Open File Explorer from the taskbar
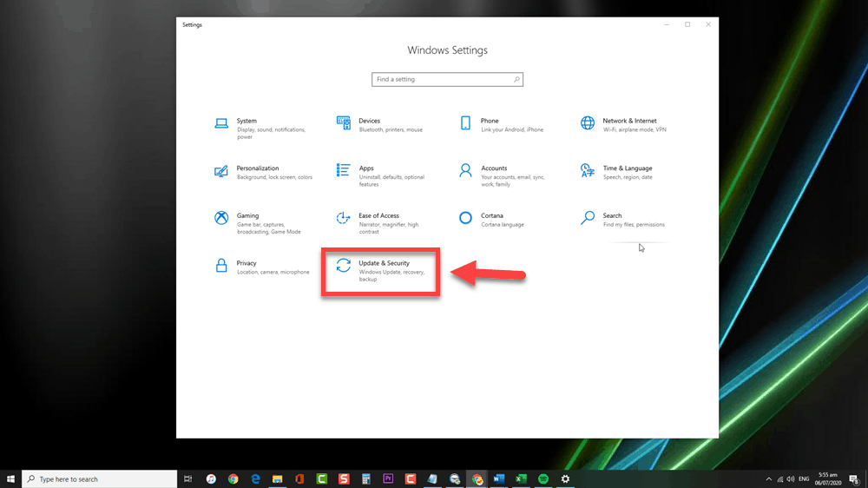This screenshot has height=488, width=868. point(278,478)
